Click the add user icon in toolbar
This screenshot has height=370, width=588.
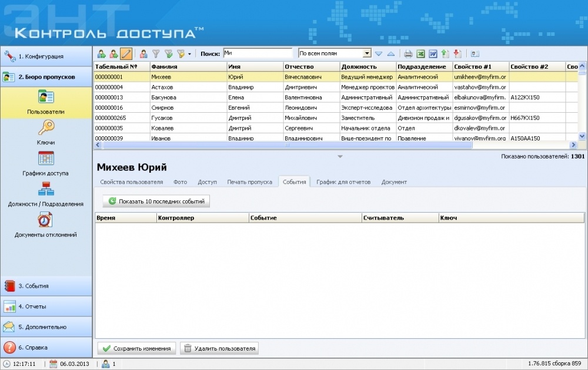pyautogui.click(x=102, y=53)
